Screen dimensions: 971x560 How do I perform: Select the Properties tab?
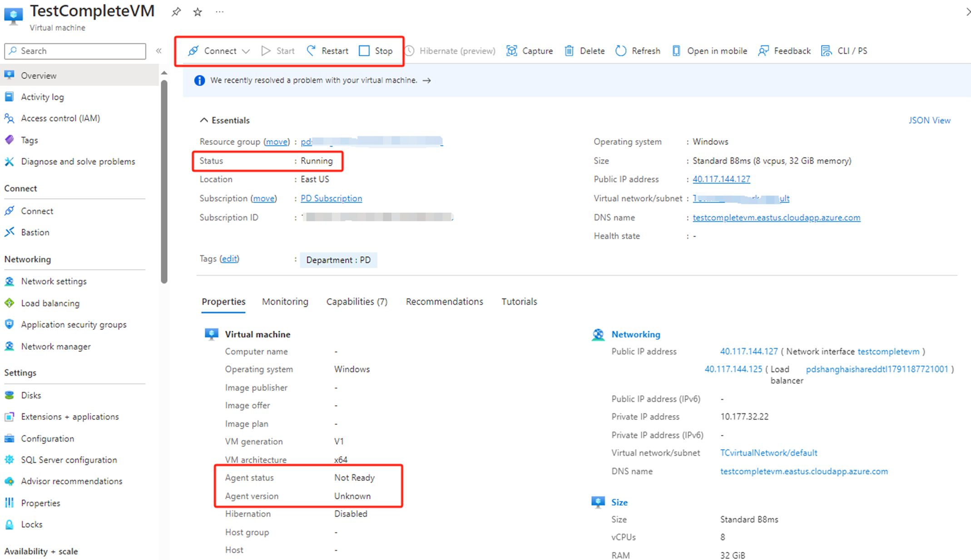tap(223, 302)
